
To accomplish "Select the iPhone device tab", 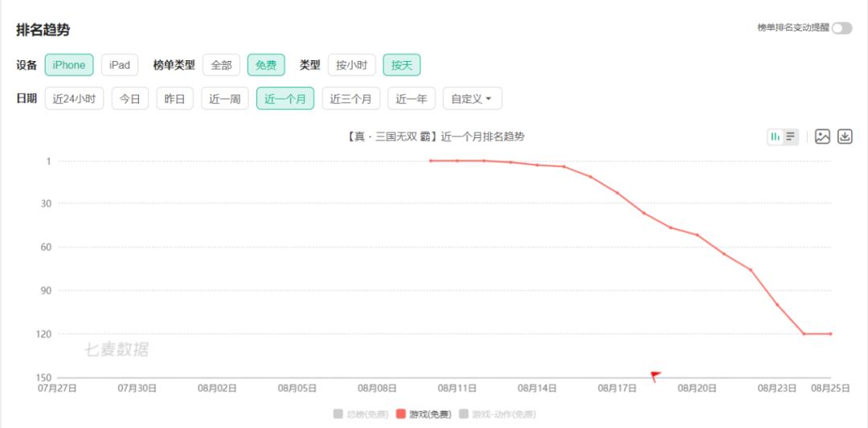I will (69, 65).
